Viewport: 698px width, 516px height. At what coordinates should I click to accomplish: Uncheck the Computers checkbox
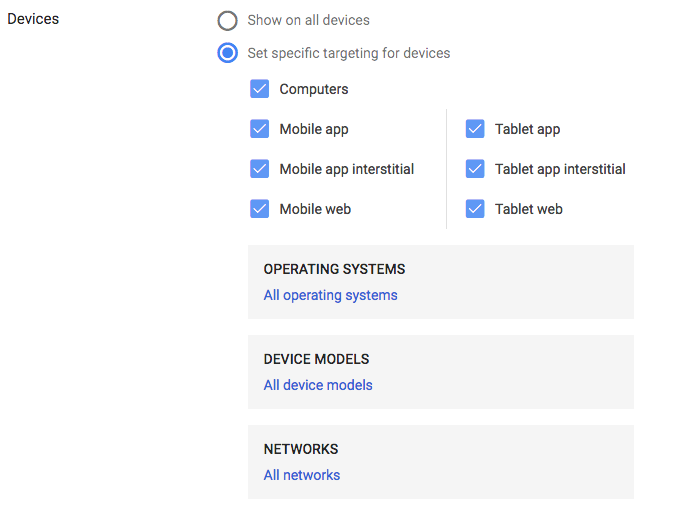[x=260, y=89]
